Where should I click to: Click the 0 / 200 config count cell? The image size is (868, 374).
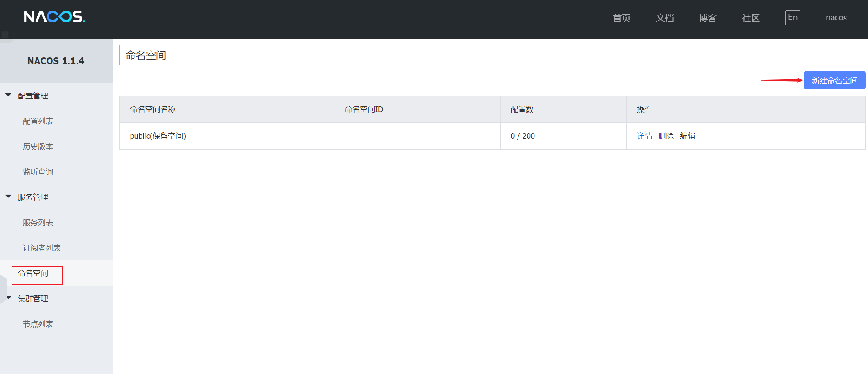tap(563, 136)
